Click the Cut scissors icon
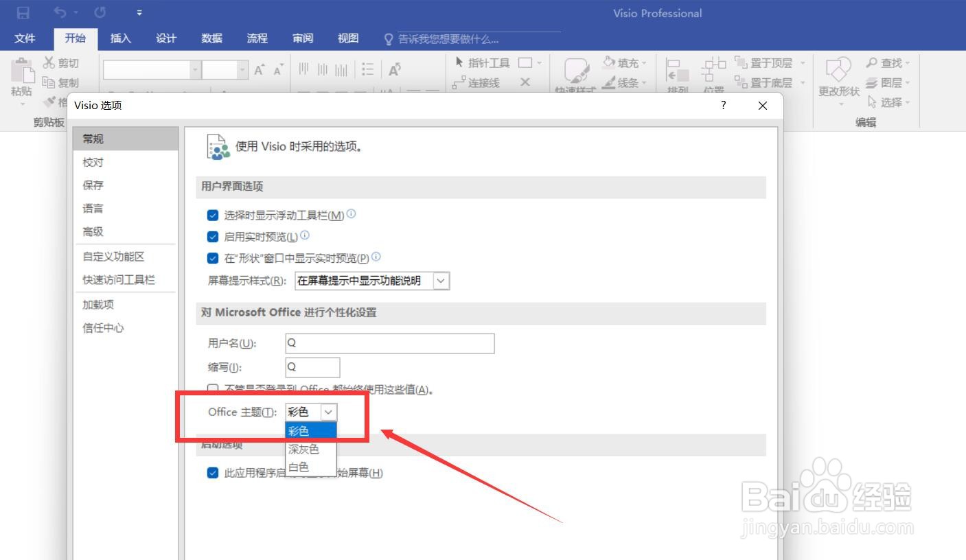The height and width of the screenshot is (560, 966). pyautogui.click(x=49, y=62)
